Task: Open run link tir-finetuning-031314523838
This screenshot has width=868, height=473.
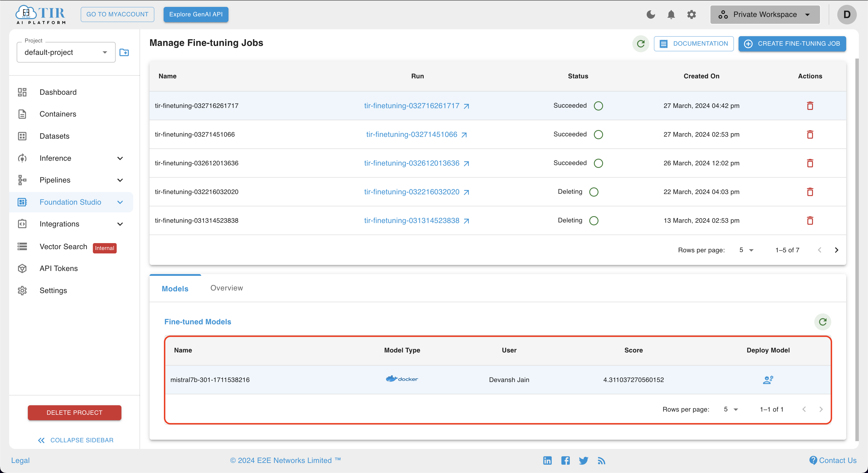Action: click(x=417, y=221)
